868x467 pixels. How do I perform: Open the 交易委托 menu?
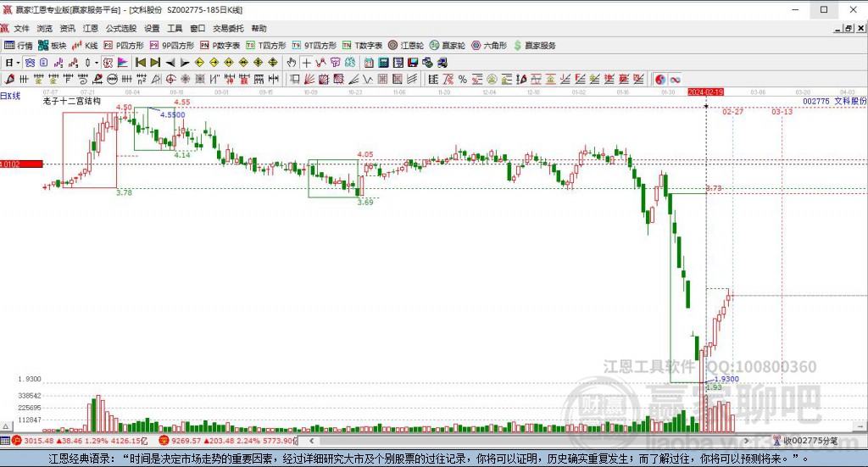pyautogui.click(x=229, y=28)
